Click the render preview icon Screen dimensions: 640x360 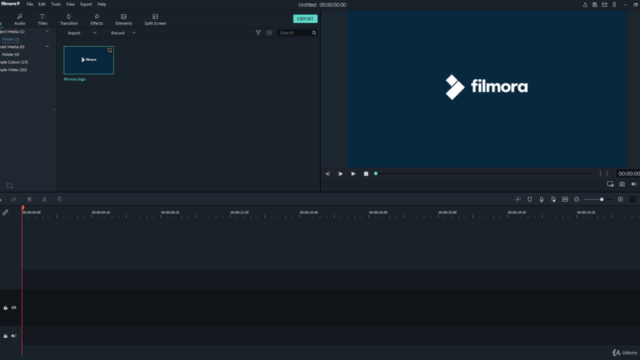518,199
